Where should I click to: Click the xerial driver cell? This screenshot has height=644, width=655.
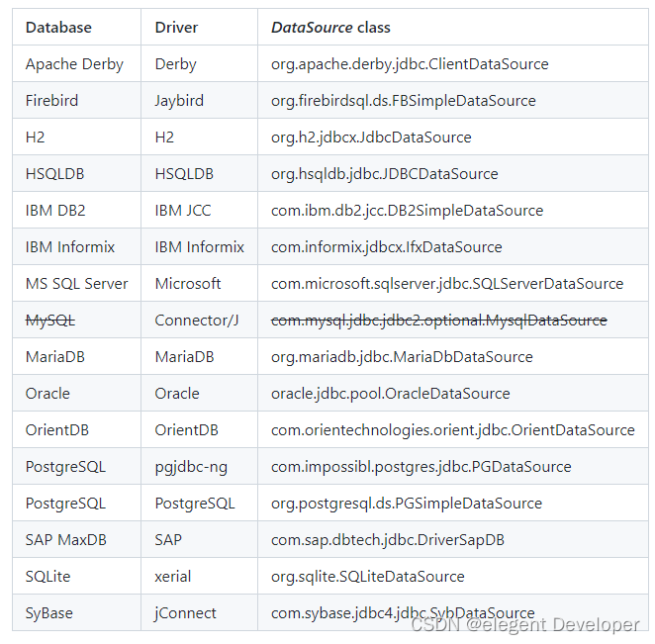click(x=173, y=577)
